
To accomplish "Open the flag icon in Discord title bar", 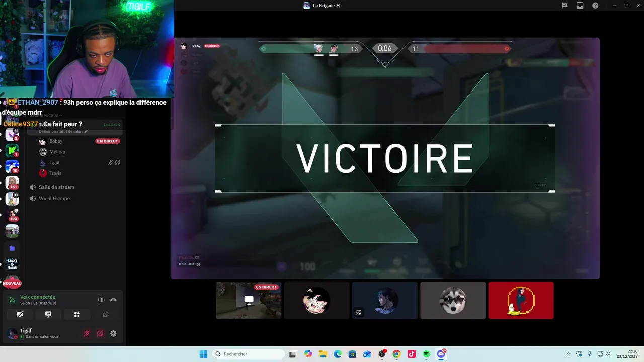I will [565, 6].
